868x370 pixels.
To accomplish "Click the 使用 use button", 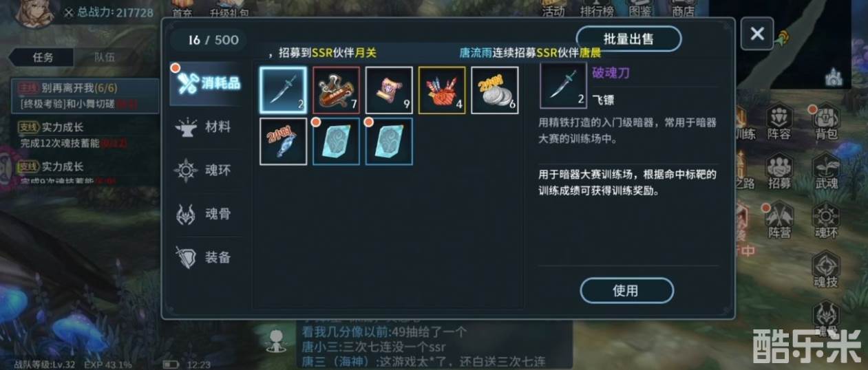I will pos(626,290).
